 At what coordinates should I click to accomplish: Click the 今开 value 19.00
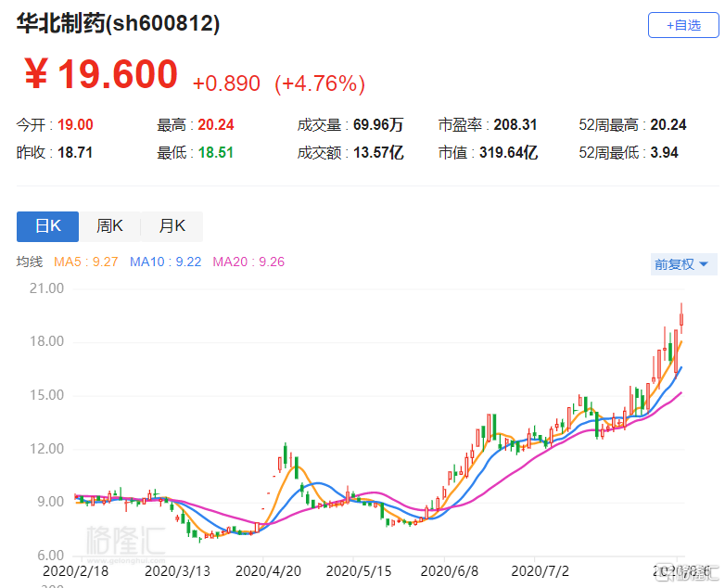[x=75, y=124]
